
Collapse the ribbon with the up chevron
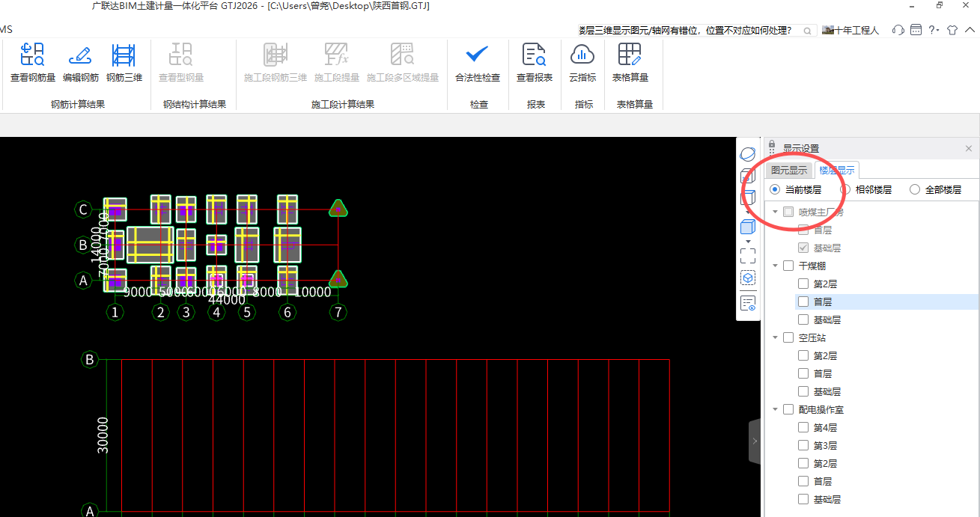pos(970,30)
